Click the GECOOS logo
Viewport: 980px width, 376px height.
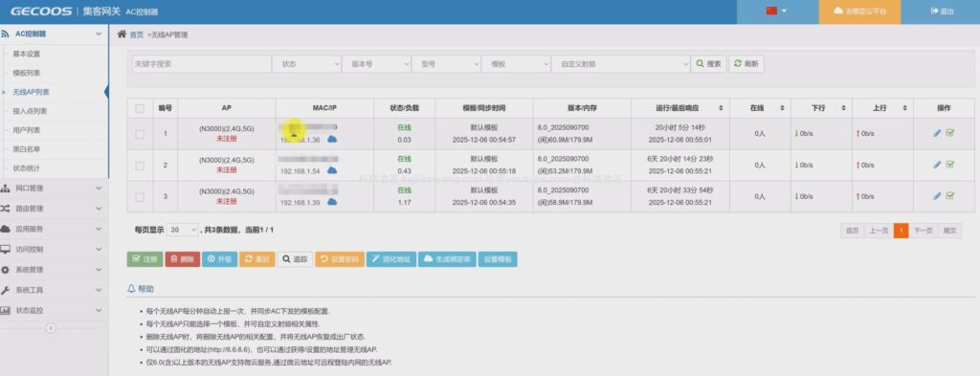(40, 11)
